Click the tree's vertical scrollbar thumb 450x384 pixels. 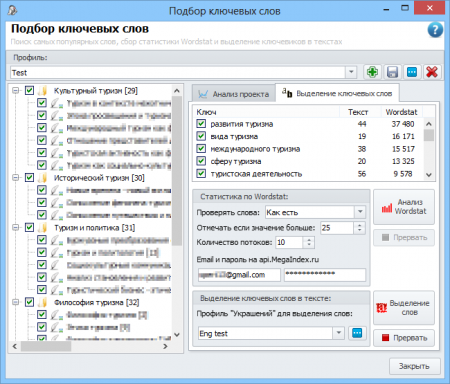[x=177, y=171]
